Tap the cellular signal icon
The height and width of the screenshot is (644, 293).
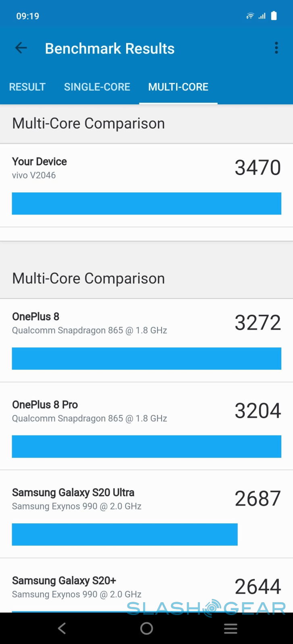click(262, 16)
